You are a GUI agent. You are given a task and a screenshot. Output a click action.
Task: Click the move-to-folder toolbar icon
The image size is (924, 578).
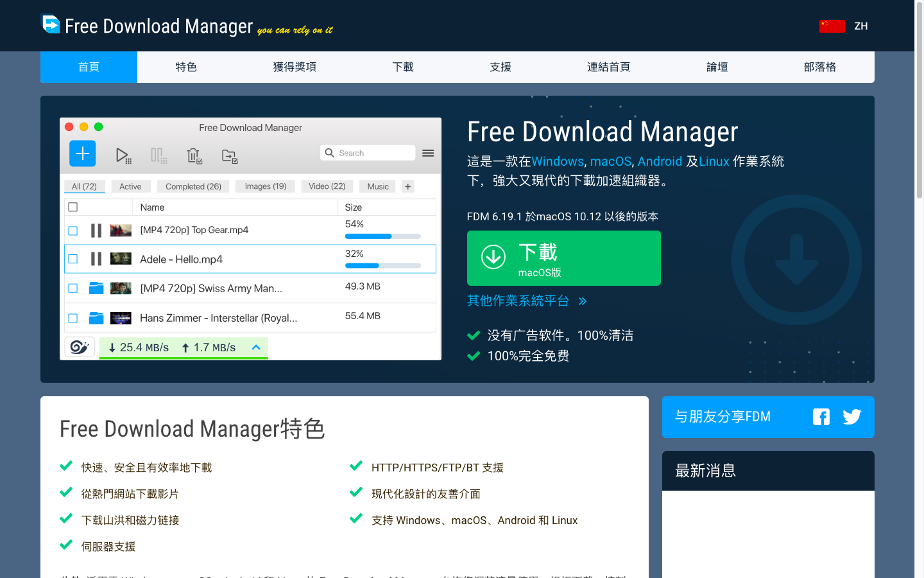[228, 155]
